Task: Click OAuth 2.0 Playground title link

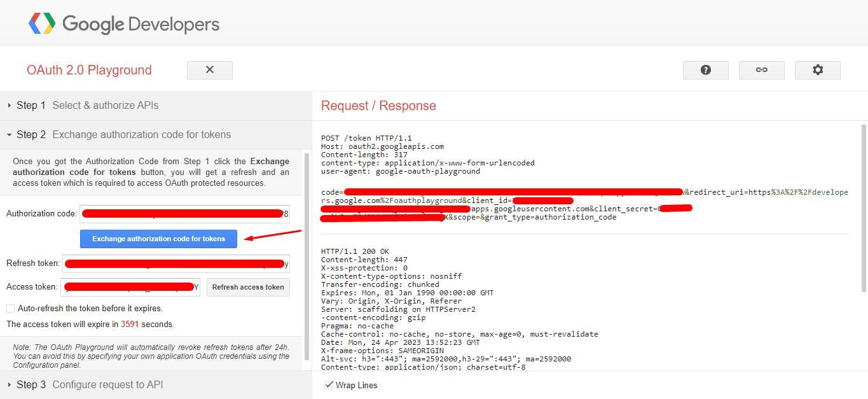Action: pyautogui.click(x=88, y=70)
